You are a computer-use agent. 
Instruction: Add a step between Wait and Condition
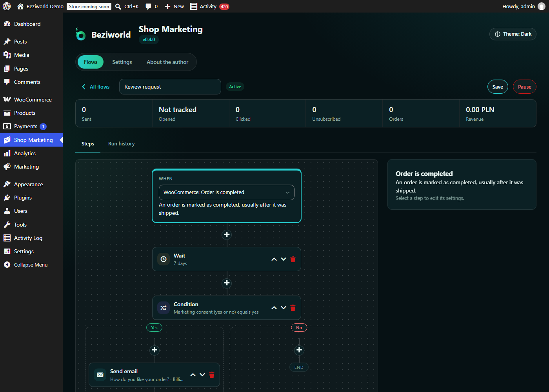pyautogui.click(x=227, y=283)
